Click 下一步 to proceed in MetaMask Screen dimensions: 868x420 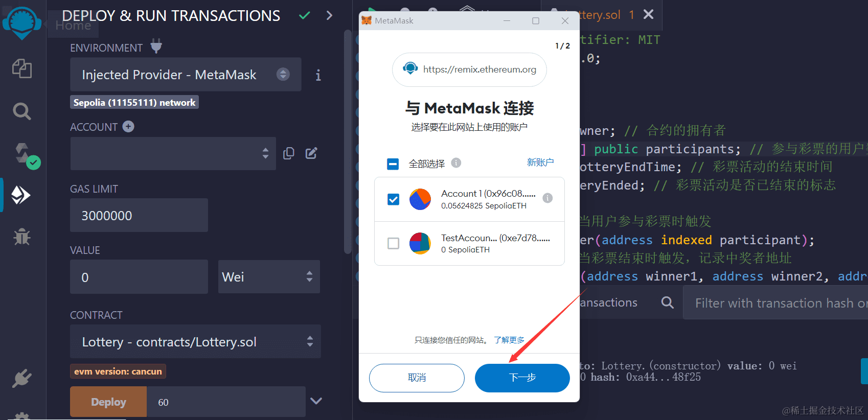pos(522,378)
